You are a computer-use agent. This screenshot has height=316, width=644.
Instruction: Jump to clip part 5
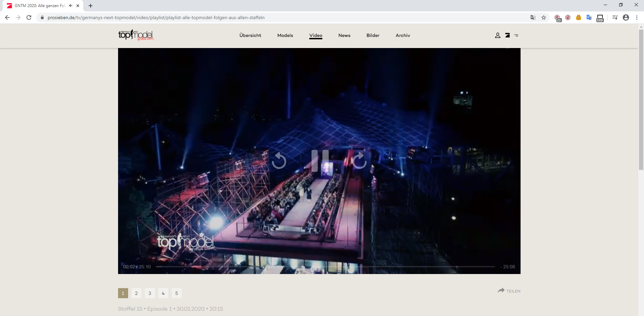177,293
